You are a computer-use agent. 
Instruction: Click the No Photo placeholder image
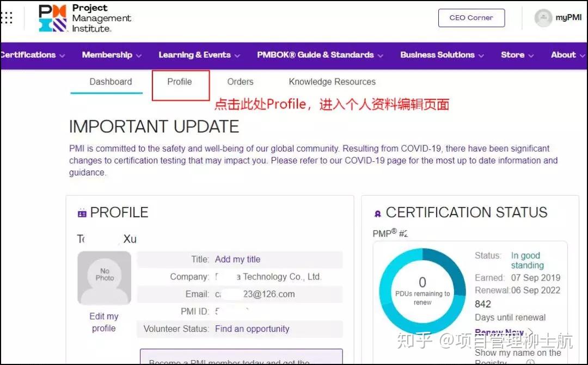point(104,277)
